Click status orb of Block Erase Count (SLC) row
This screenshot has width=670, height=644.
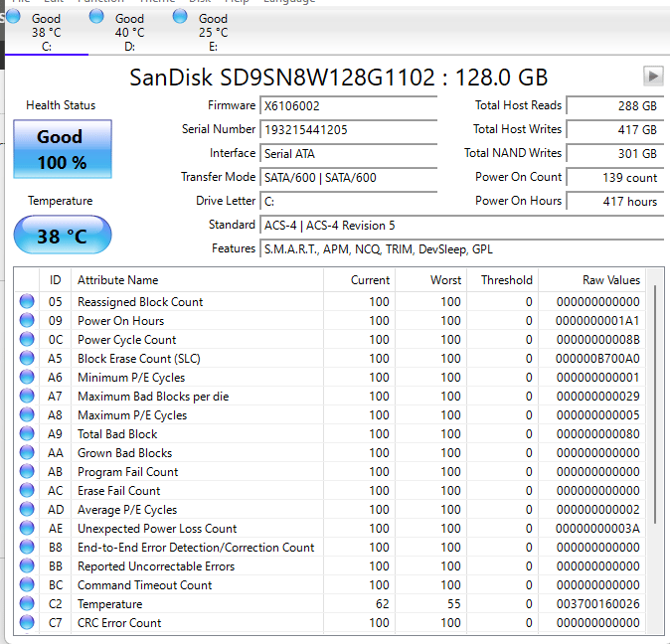(x=27, y=358)
